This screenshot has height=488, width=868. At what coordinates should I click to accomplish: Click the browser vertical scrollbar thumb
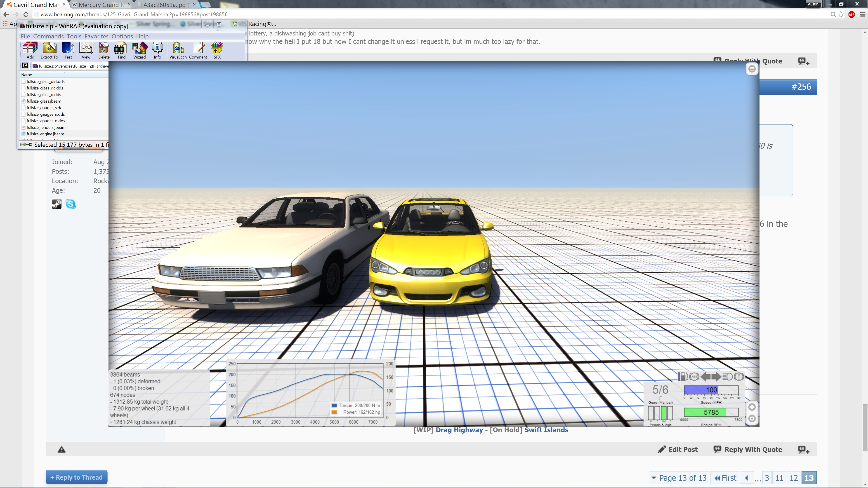coord(865,428)
